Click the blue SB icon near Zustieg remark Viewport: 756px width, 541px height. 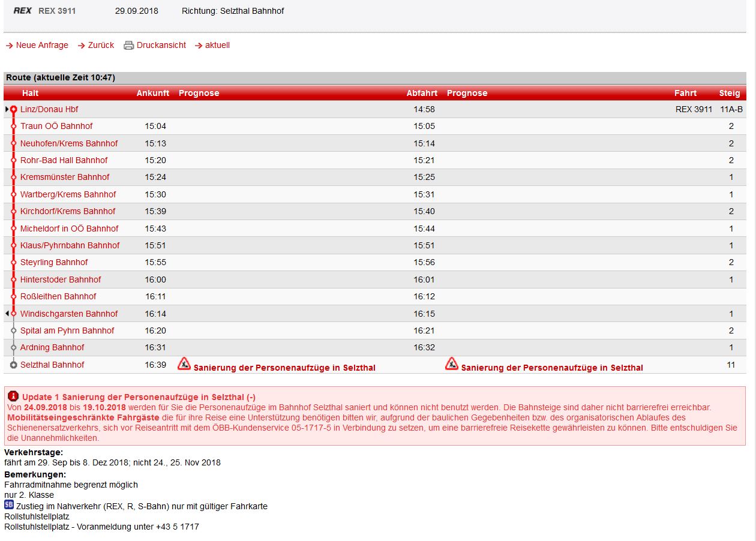pyautogui.click(x=9, y=505)
